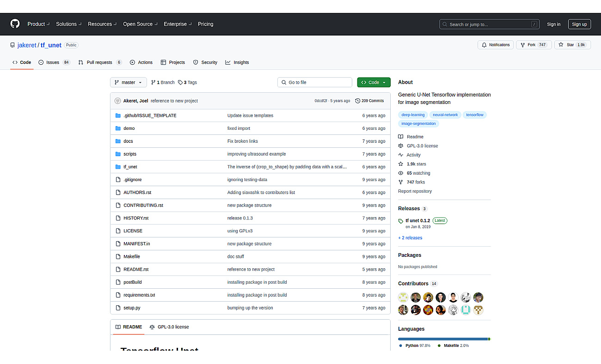Click the commit history clock icon
The width and height of the screenshot is (601, 364).
coord(358,101)
